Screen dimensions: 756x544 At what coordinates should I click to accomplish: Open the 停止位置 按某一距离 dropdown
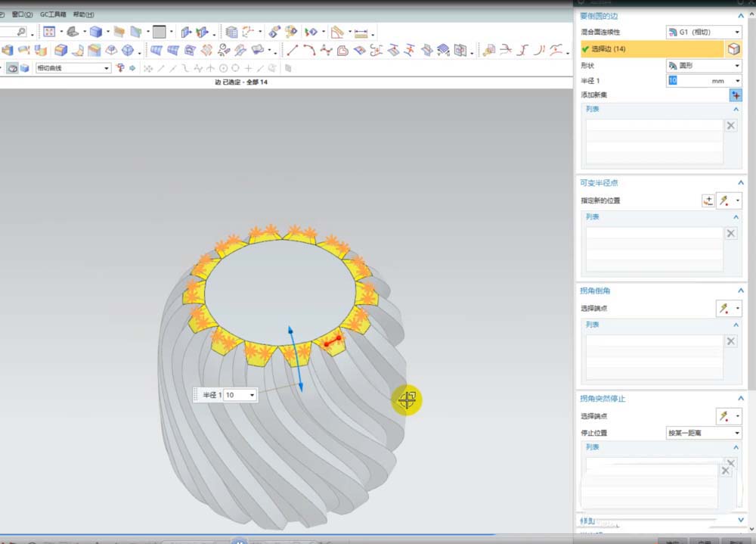coord(704,433)
